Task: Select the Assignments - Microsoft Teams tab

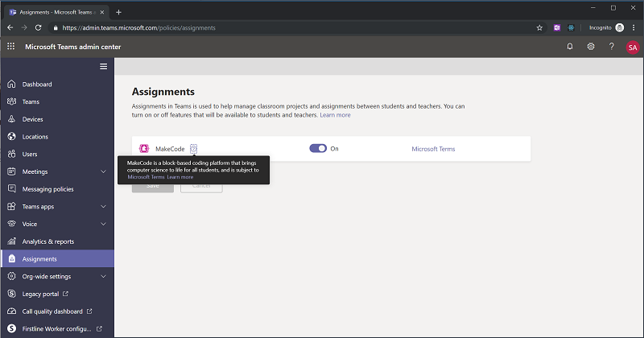Action: tap(56, 12)
